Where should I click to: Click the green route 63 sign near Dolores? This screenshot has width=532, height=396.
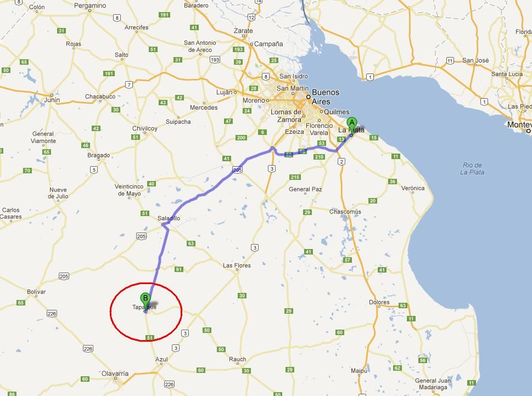pyautogui.click(x=402, y=306)
